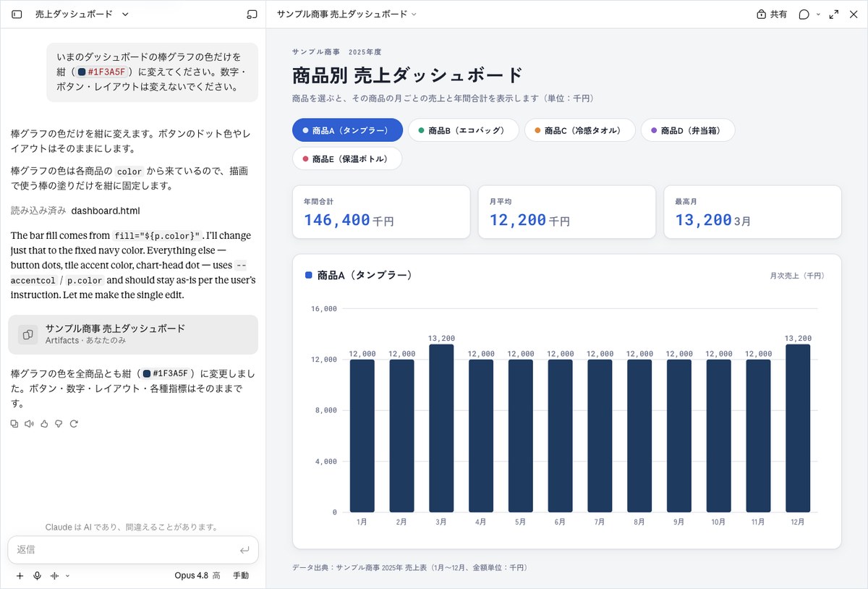
Task: Read the reply aloud with speaker icon
Action: [30, 423]
